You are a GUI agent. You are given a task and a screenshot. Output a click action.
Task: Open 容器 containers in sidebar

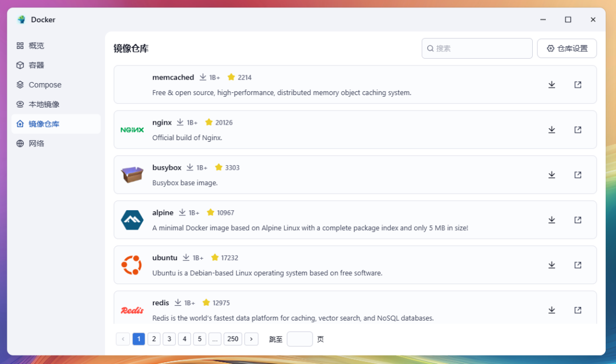tap(56, 65)
